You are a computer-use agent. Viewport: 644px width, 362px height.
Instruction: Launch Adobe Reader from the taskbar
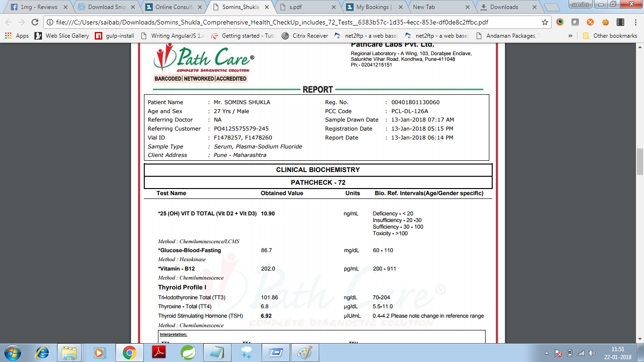(159, 353)
